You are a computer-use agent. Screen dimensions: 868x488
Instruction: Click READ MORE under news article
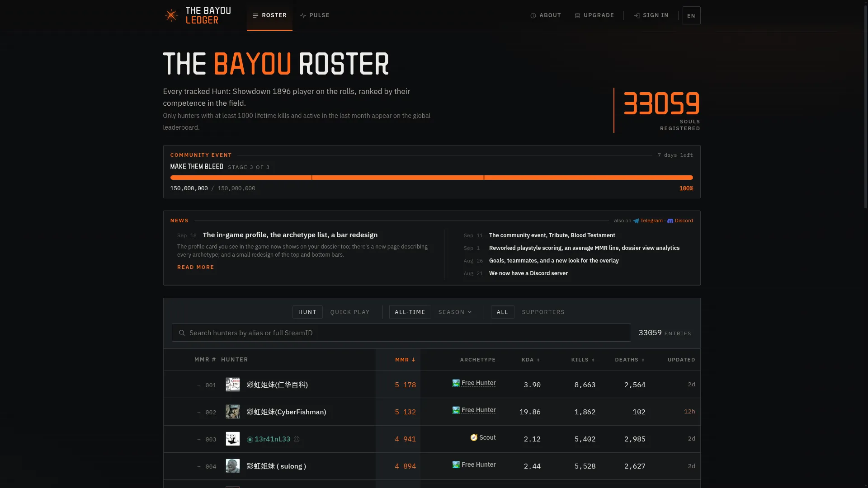pyautogui.click(x=196, y=267)
